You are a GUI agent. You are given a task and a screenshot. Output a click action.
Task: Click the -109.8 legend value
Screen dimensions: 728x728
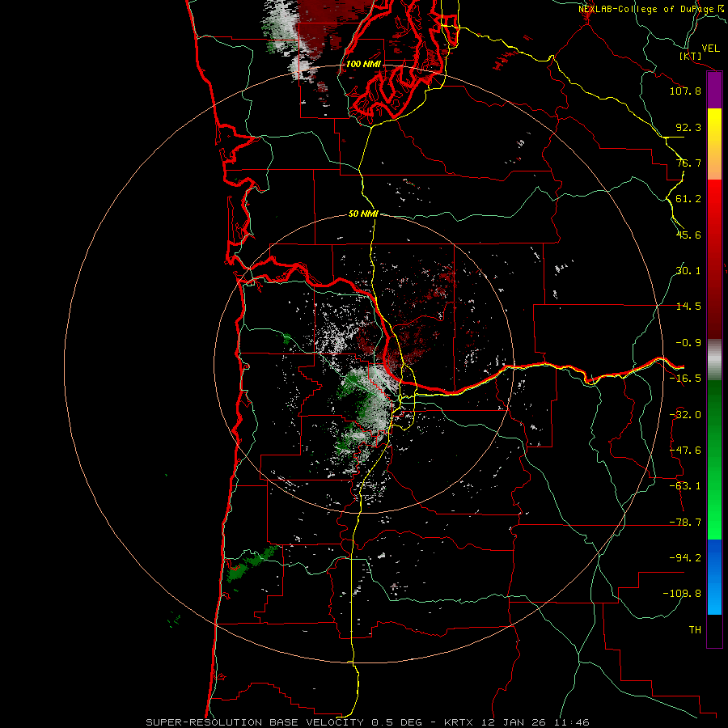click(682, 594)
